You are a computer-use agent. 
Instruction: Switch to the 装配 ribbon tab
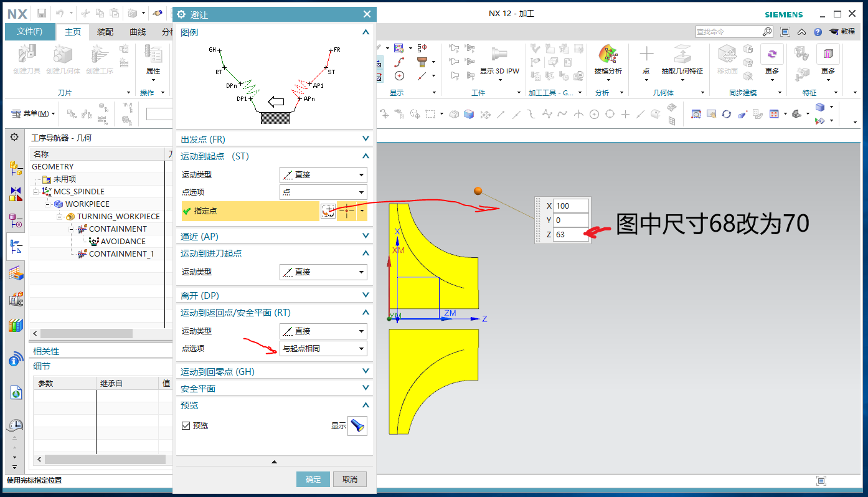point(105,32)
